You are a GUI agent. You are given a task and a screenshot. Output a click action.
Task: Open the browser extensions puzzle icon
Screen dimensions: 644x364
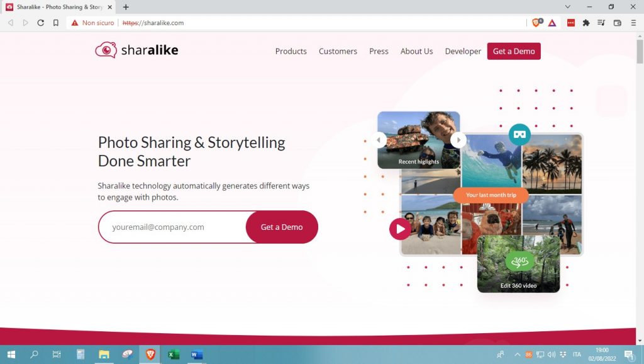pos(586,23)
